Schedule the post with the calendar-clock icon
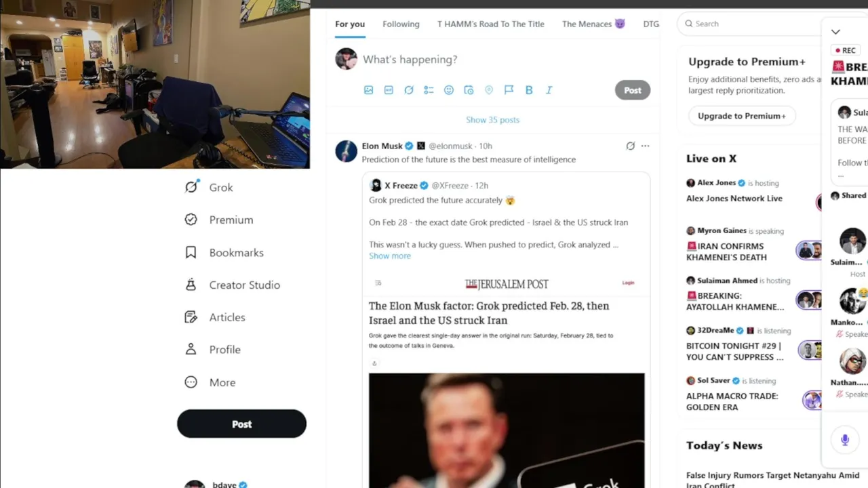This screenshot has width=868, height=488. click(x=469, y=90)
